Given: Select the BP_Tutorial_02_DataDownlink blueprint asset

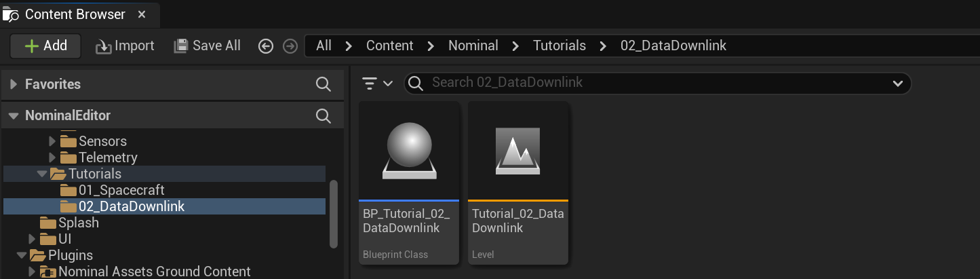Looking at the screenshot, I should (x=409, y=183).
